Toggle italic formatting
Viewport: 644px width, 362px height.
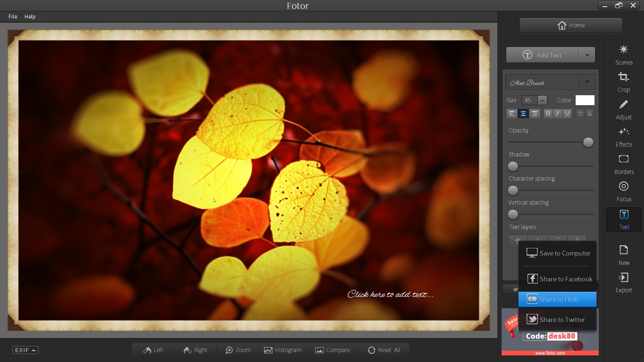557,114
